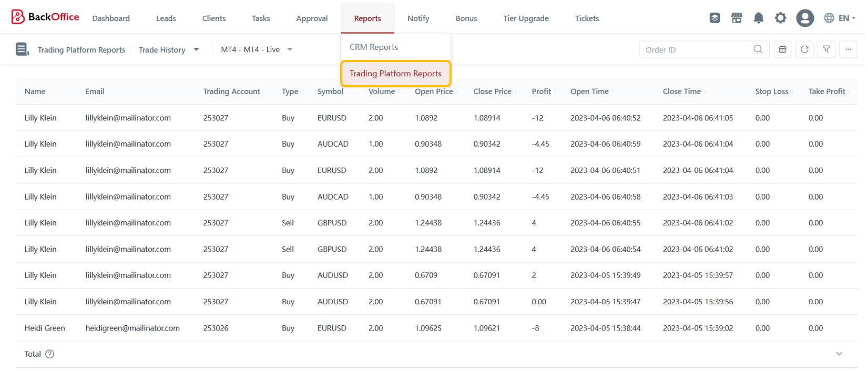Sort by the Profit column header
The height and width of the screenshot is (371, 868).
[541, 91]
